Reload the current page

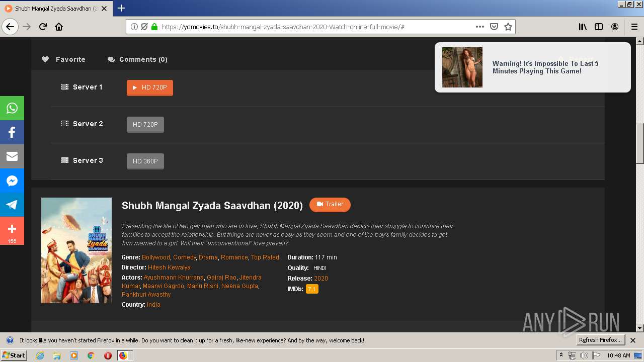[43, 27]
